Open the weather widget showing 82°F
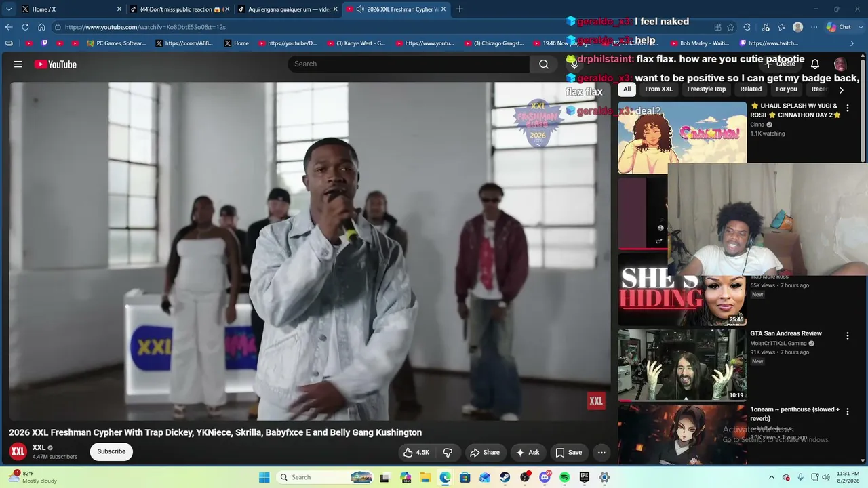The height and width of the screenshot is (488, 868). pyautogui.click(x=33, y=477)
